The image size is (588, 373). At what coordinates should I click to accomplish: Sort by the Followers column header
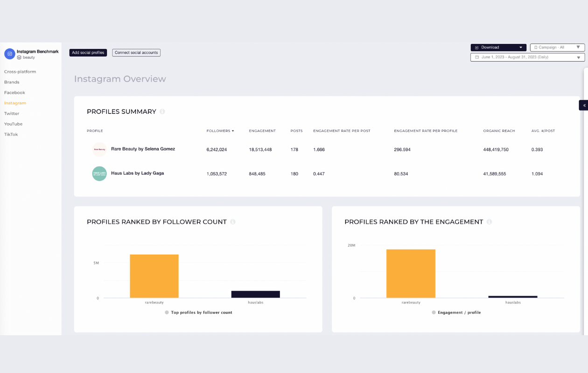point(220,131)
